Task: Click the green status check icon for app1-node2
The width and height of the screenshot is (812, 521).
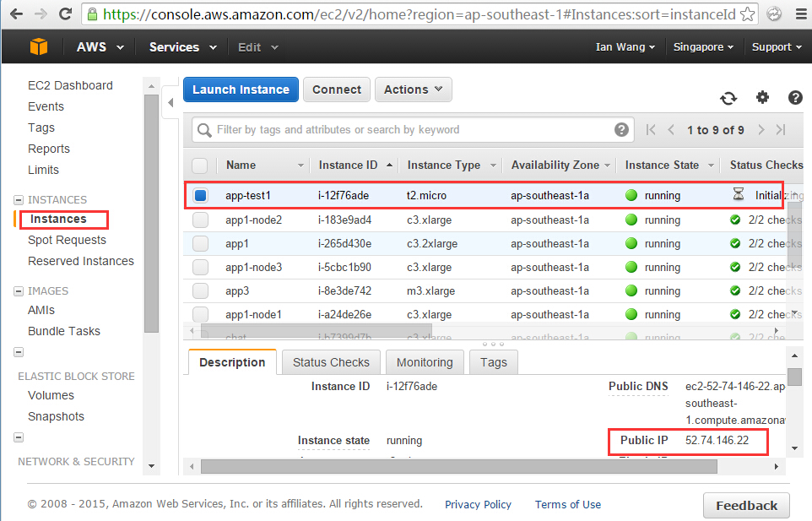Action: coord(735,220)
